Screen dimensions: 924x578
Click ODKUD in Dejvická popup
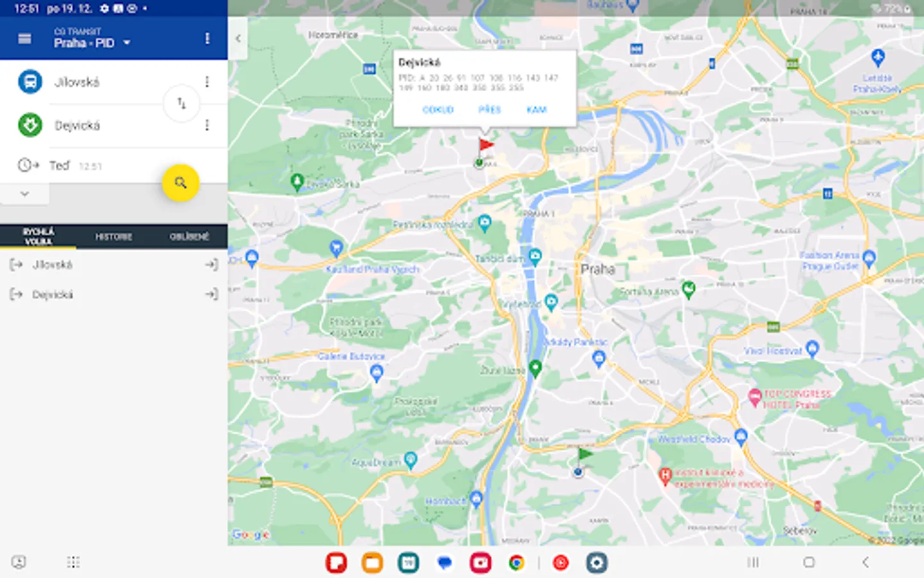coord(438,110)
